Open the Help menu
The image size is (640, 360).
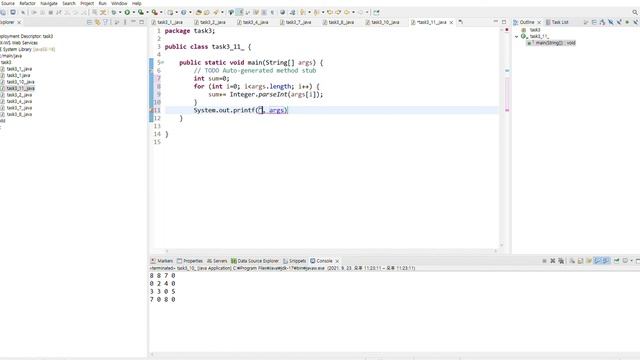click(x=137, y=3)
